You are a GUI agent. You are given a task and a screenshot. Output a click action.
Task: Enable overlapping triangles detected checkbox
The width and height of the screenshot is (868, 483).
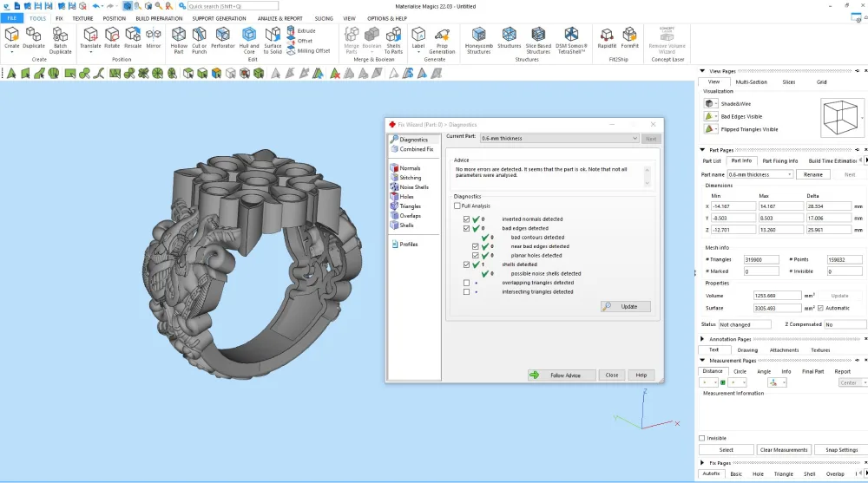point(467,283)
